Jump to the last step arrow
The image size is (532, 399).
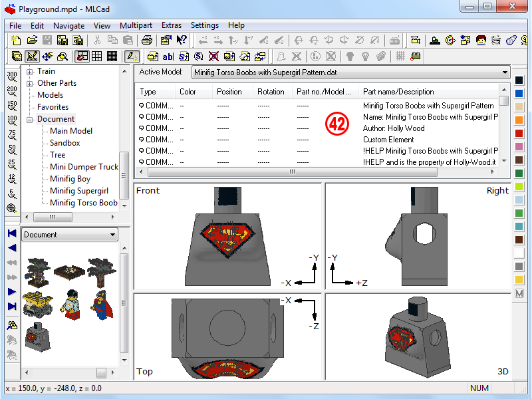[x=12, y=307]
